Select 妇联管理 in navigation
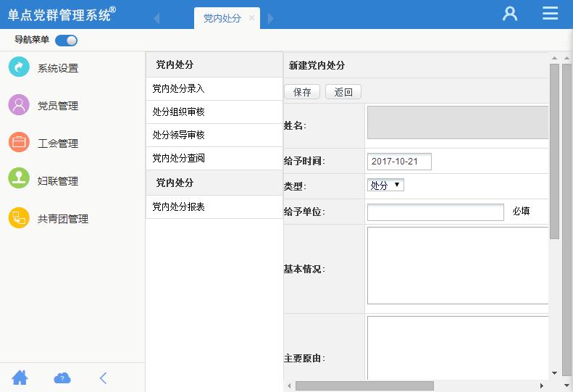Image resolution: width=573 pixels, height=392 pixels. (x=58, y=181)
